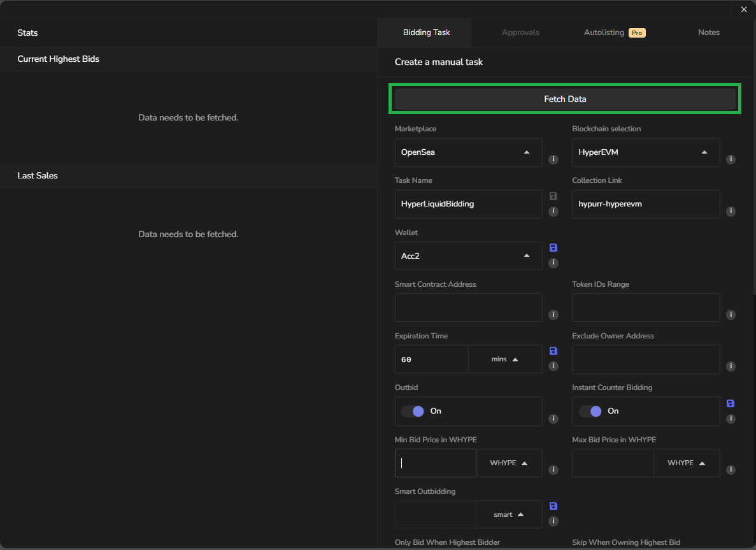Show info icon for Collection Link
The width and height of the screenshot is (756, 550).
(731, 211)
